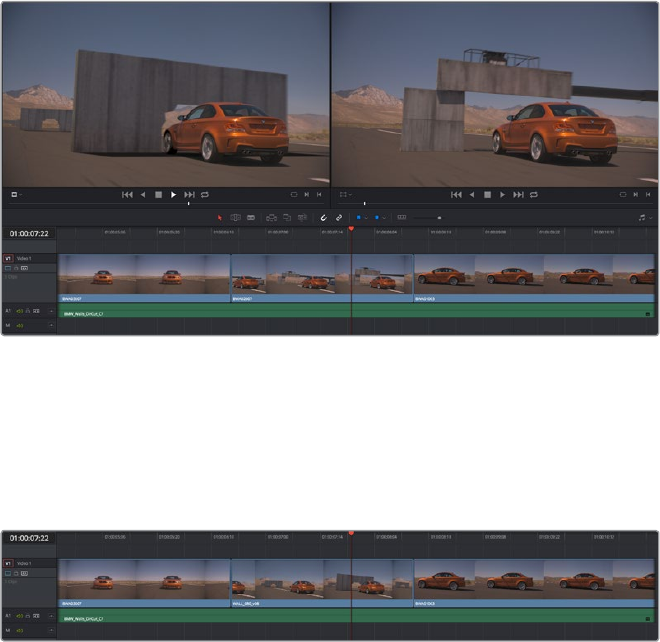Click the V1 destination button in upper timeline

coord(9,259)
